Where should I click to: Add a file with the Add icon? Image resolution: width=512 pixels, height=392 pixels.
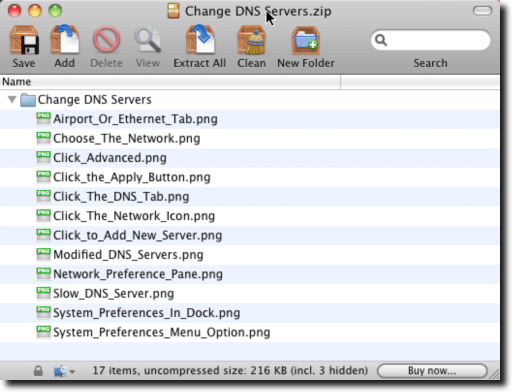click(x=65, y=40)
